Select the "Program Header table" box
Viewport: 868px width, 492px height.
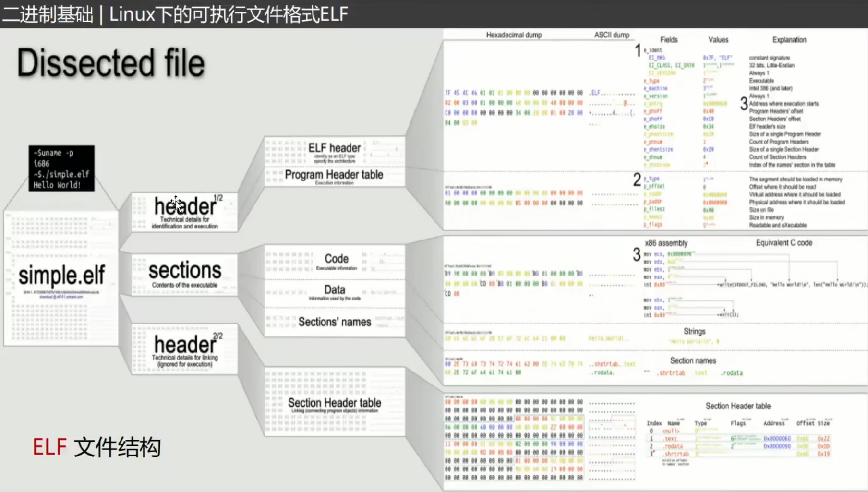(x=335, y=176)
